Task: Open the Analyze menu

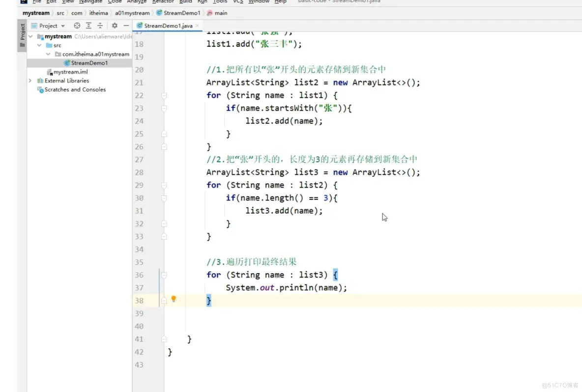Action: click(x=137, y=1)
